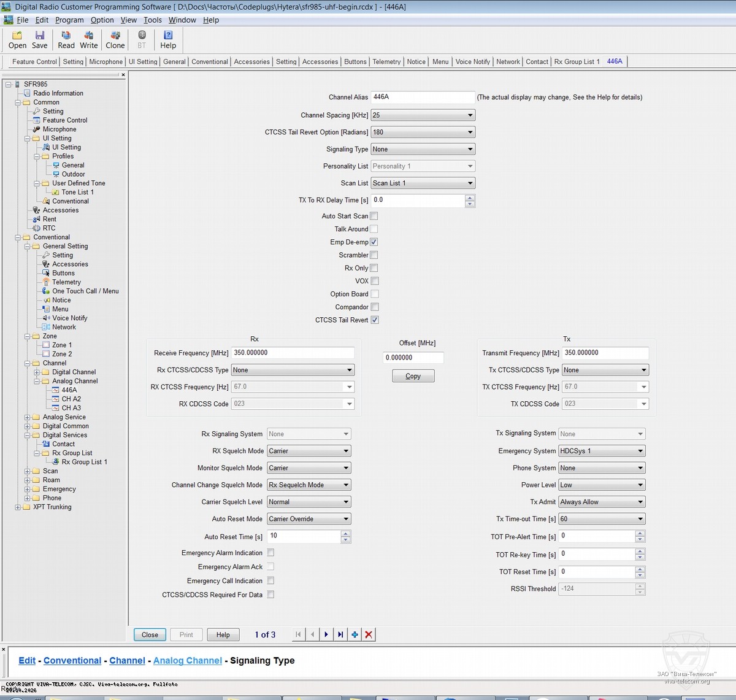Open the Signaling Type dropdown
This screenshot has height=700, width=736.
coord(423,149)
